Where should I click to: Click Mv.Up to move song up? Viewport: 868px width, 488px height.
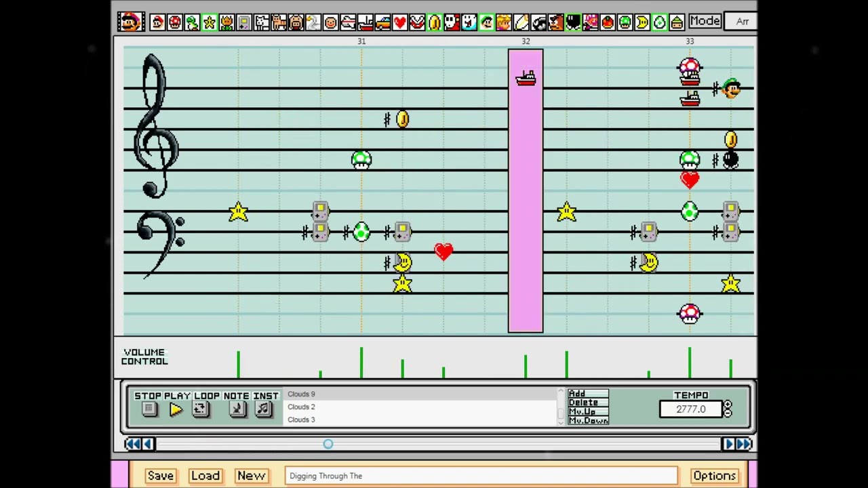(x=588, y=411)
